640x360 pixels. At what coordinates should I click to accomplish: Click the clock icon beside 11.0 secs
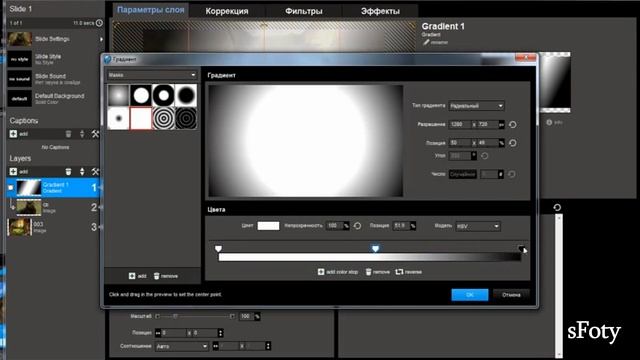pyautogui.click(x=99, y=23)
